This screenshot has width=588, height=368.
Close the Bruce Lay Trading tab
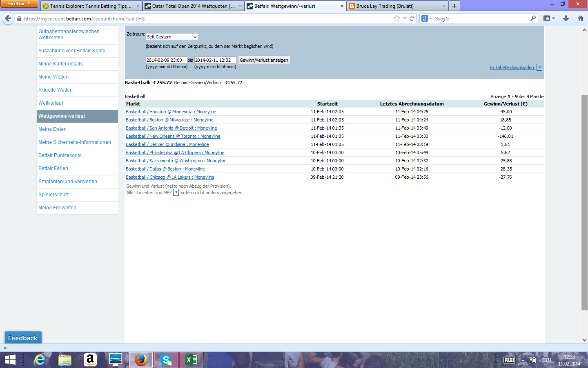[444, 6]
